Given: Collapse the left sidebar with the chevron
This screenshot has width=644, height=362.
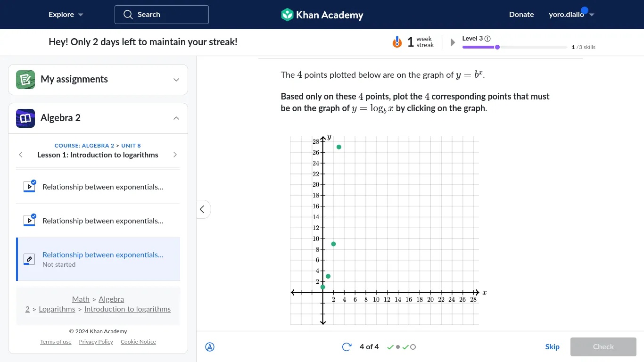Looking at the screenshot, I should point(202,209).
